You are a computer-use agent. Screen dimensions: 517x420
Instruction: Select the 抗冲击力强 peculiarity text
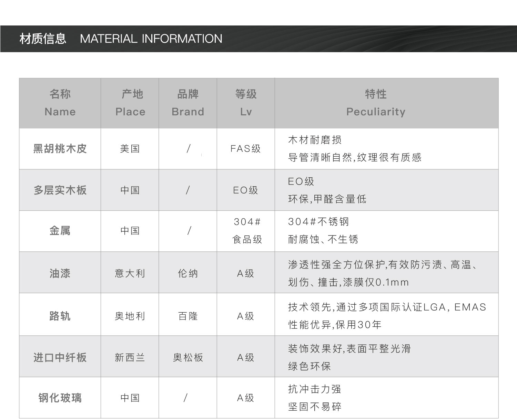[x=314, y=389]
